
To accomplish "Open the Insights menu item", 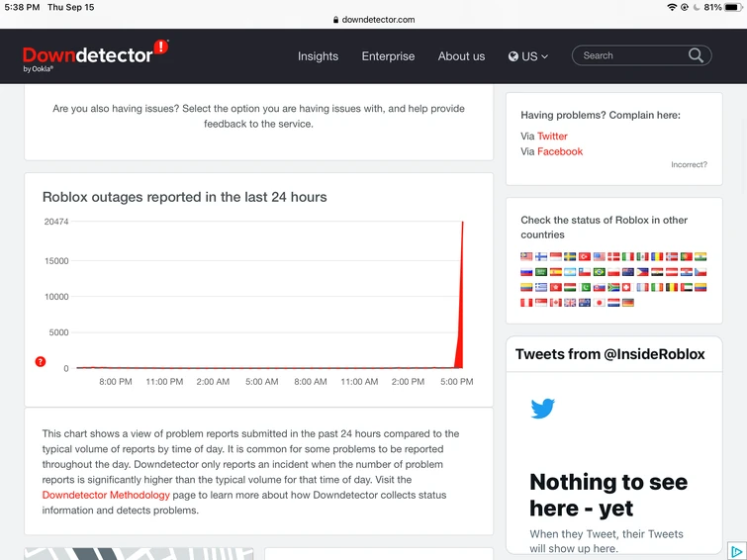I will point(318,56).
